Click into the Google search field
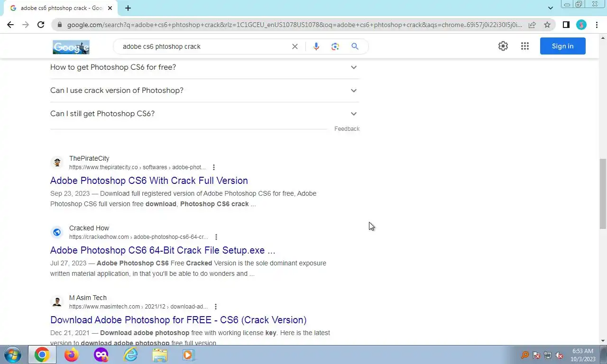The height and width of the screenshot is (364, 607). (204, 46)
